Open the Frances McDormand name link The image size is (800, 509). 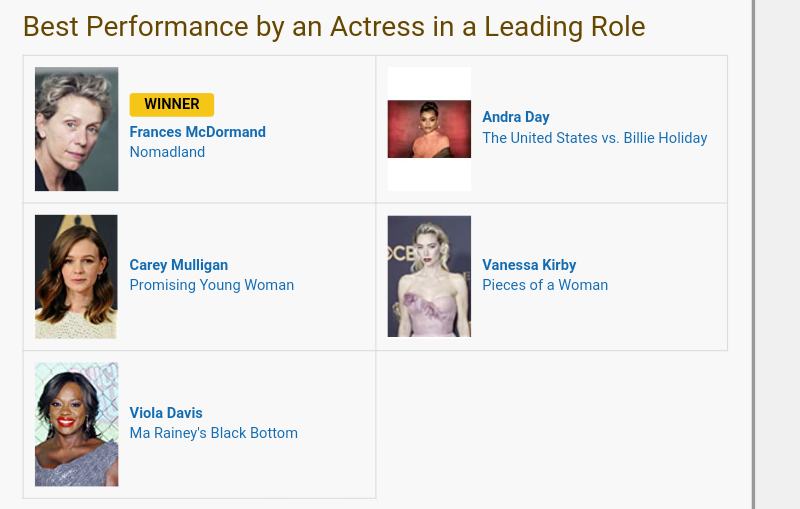pyautogui.click(x=197, y=132)
